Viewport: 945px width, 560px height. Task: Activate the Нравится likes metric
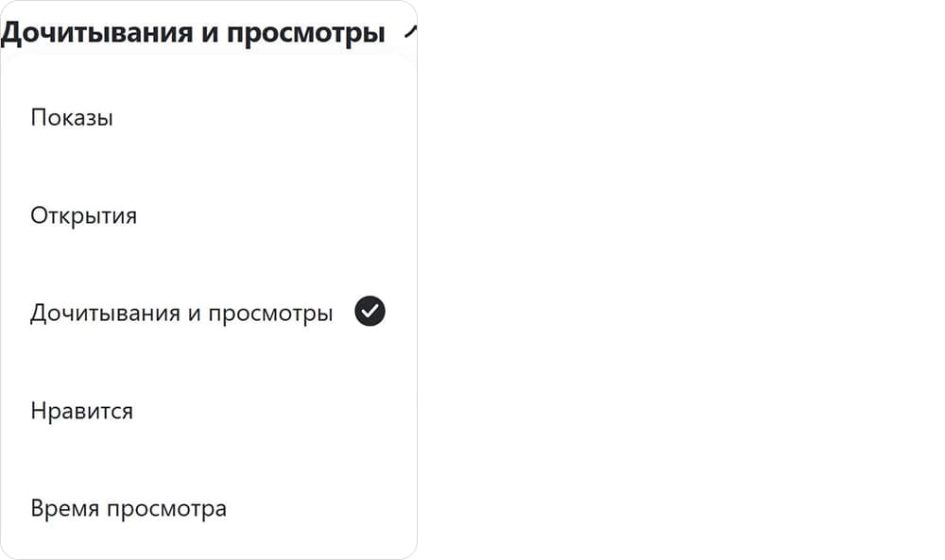[x=81, y=410]
